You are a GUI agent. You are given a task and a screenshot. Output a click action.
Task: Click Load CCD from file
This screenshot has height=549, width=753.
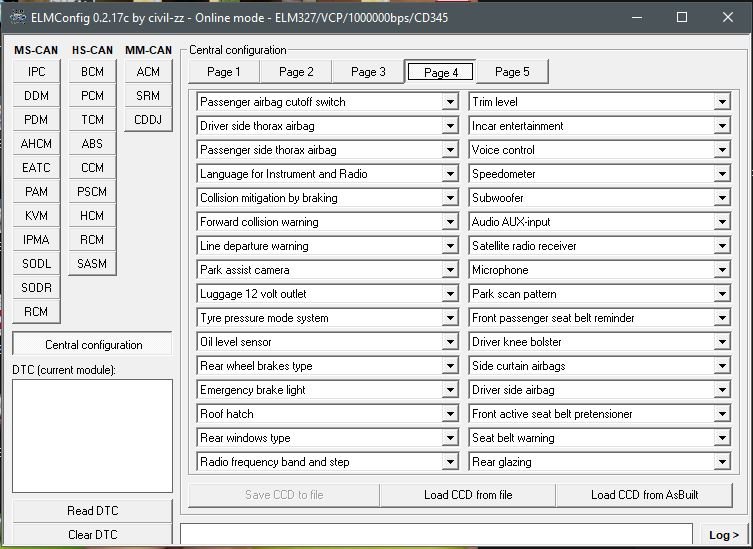(x=467, y=495)
